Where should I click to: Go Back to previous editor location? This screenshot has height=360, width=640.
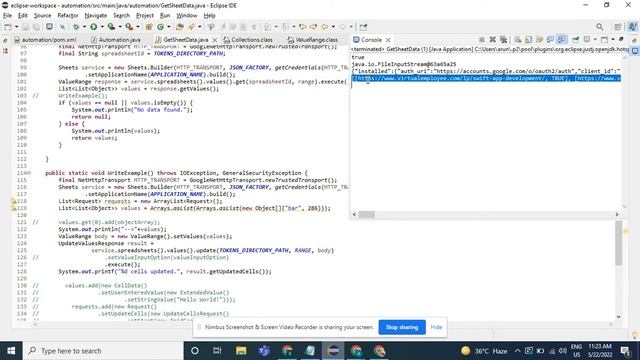tap(324, 27)
